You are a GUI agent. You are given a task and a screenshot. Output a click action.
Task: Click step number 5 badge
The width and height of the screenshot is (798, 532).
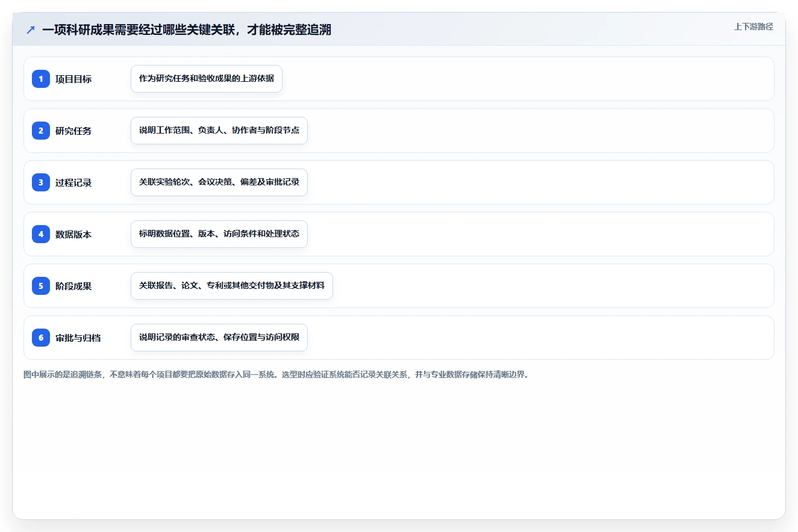(41, 286)
